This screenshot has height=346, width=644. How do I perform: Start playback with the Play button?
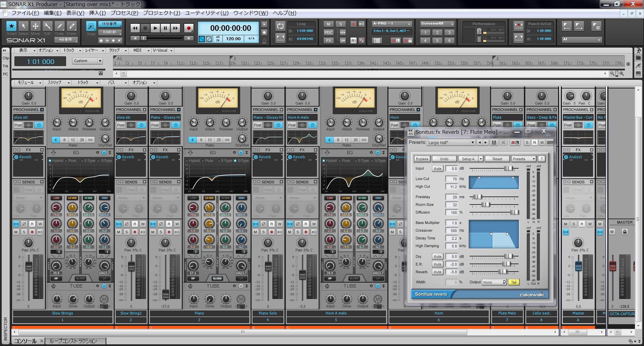[x=155, y=28]
